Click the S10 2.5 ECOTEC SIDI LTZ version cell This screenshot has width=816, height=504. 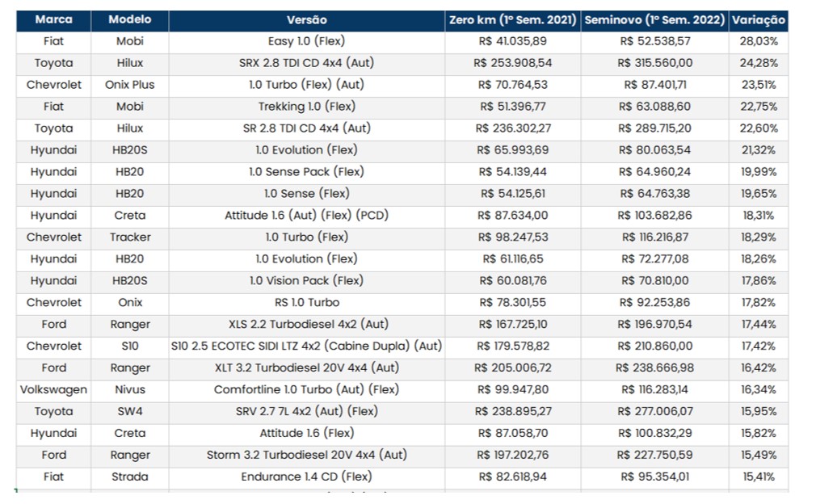[306, 346]
